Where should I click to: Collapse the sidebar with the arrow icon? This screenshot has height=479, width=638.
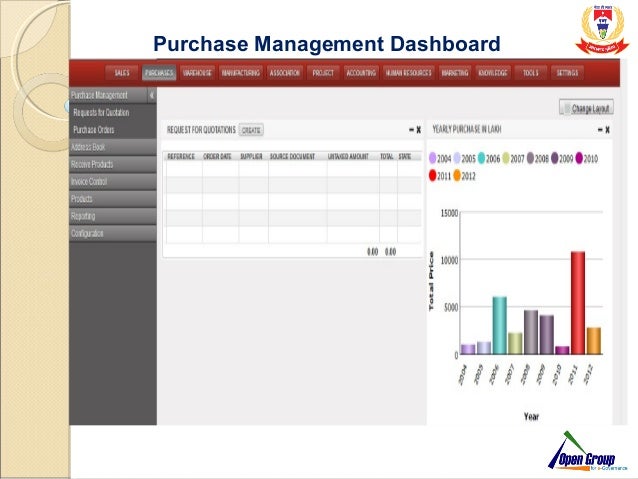[151, 95]
